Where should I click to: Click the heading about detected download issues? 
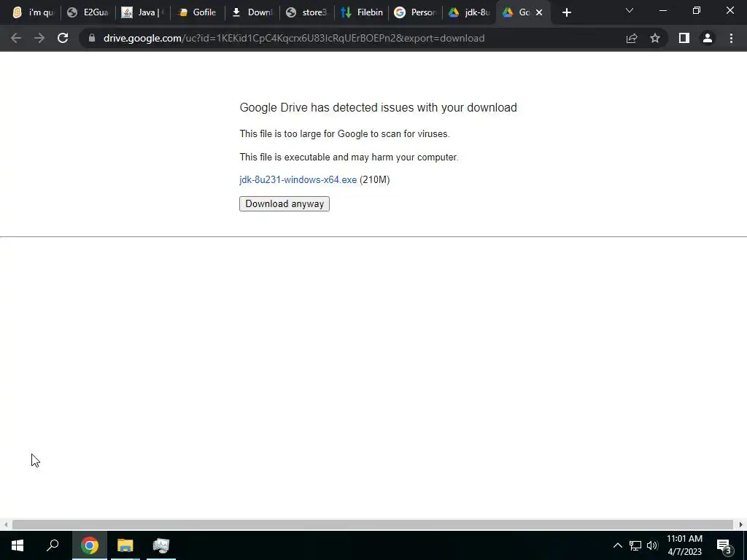click(379, 108)
